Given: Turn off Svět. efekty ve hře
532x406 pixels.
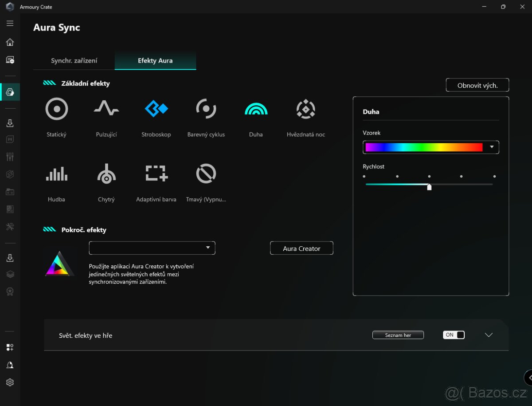Looking at the screenshot, I should click(x=454, y=335).
